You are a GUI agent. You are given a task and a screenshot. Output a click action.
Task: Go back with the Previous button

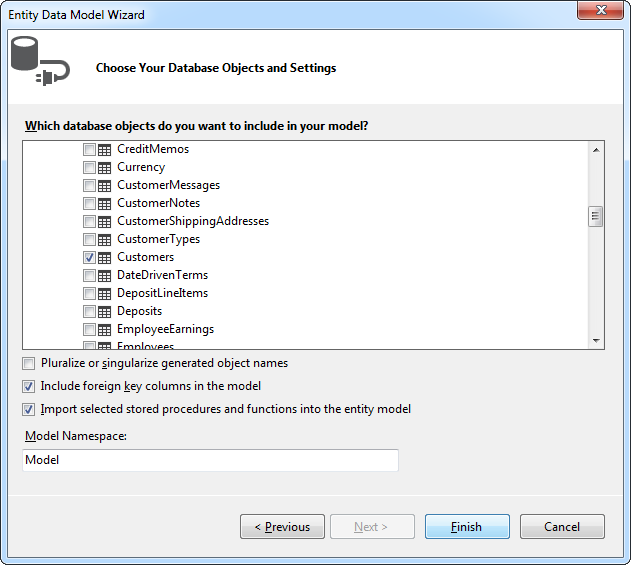pos(282,527)
